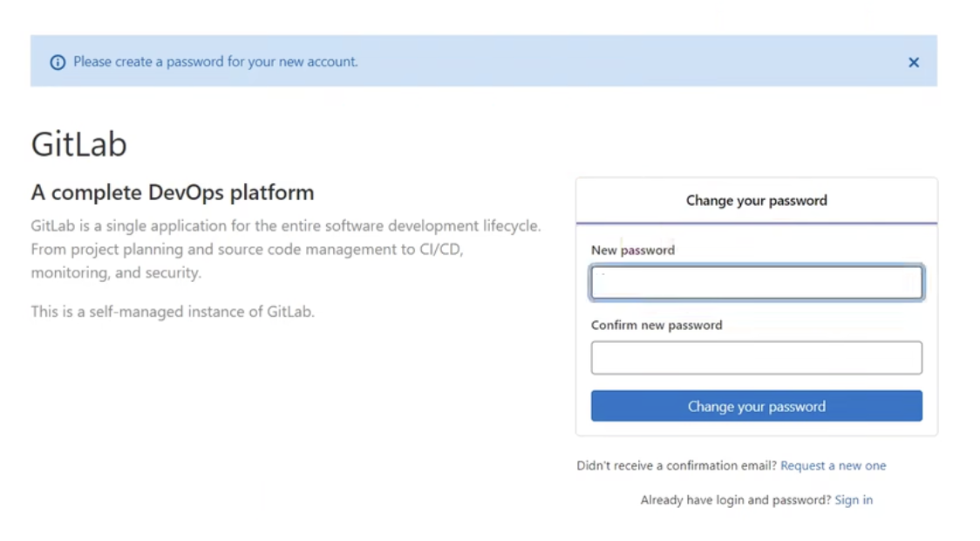Select the "Change your password" tab header

click(756, 201)
